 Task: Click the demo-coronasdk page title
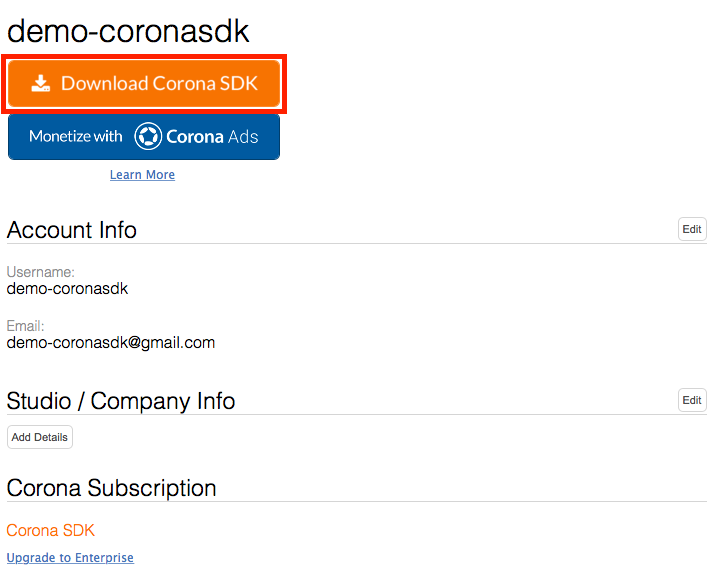128,31
